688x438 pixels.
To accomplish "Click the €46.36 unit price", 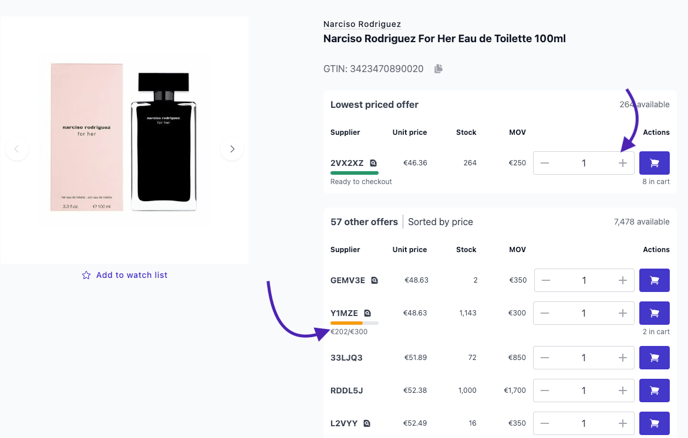I will click(x=415, y=163).
